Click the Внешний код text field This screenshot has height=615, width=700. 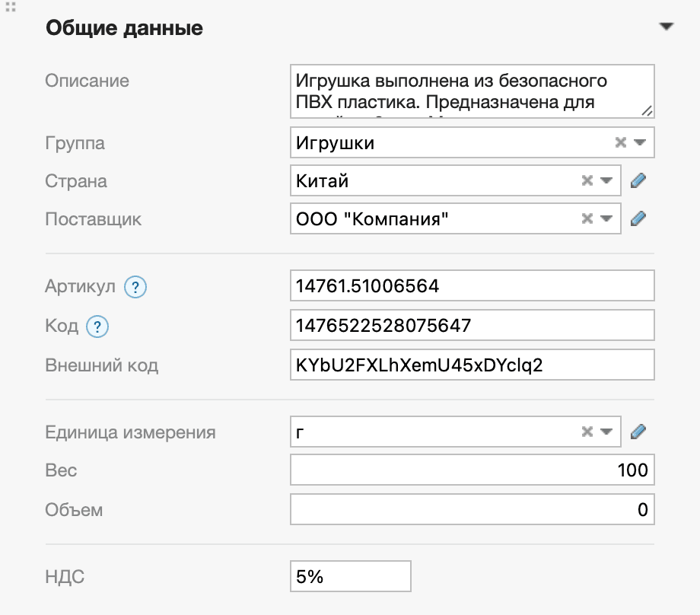click(472, 365)
